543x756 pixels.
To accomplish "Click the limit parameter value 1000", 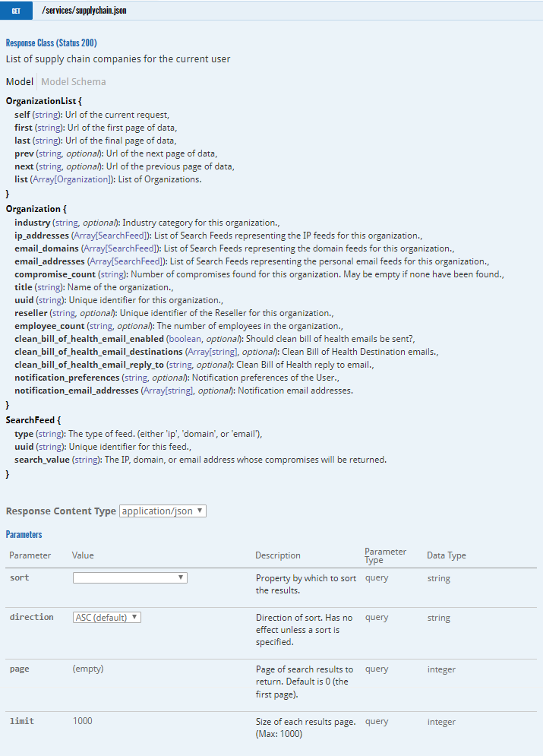I will tap(83, 721).
